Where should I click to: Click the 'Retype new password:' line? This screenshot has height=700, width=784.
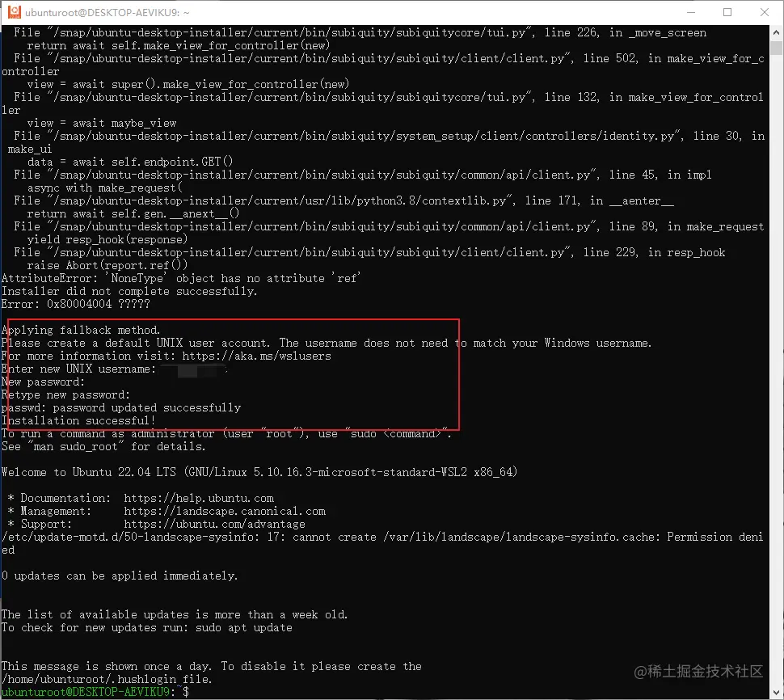(x=65, y=395)
